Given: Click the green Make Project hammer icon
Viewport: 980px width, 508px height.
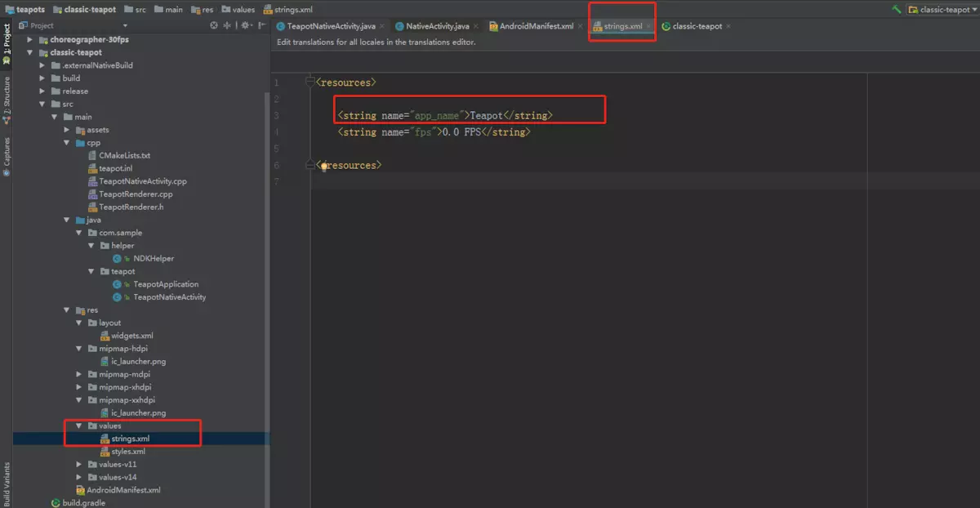Looking at the screenshot, I should (897, 10).
